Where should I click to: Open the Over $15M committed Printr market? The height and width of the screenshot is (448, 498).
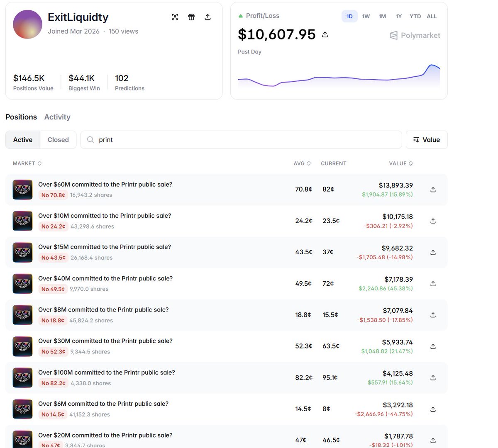point(105,247)
